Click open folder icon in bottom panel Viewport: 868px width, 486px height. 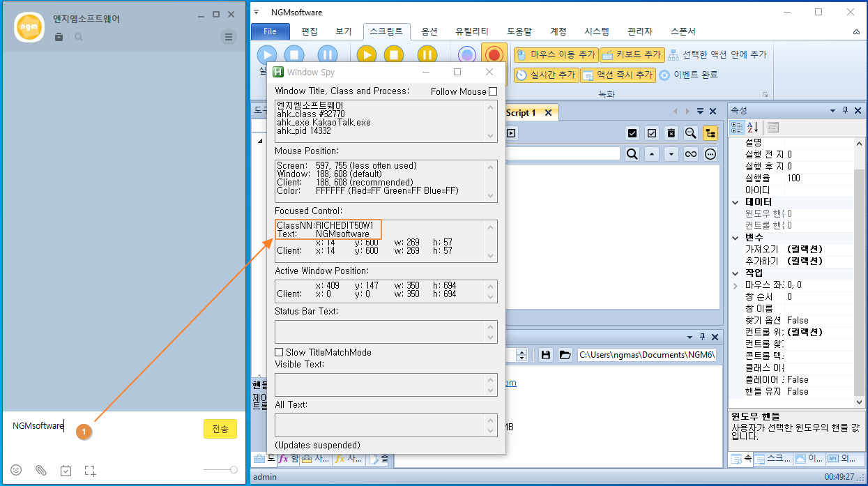click(x=565, y=355)
